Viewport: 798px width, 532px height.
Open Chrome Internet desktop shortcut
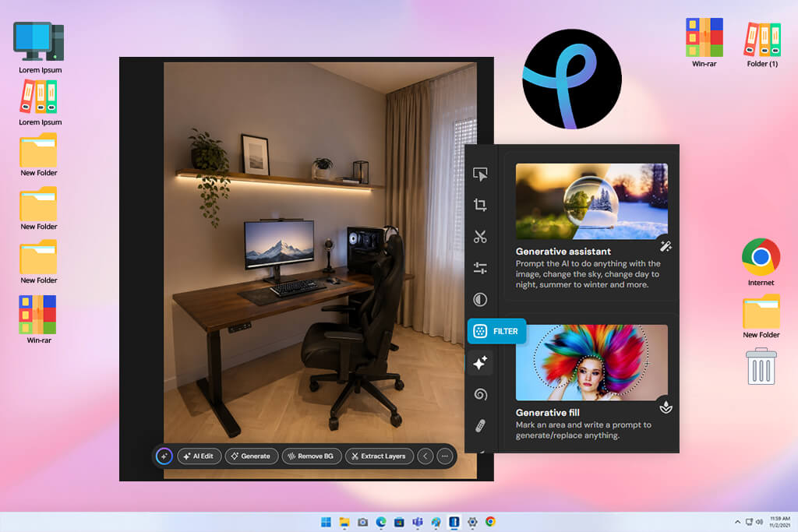click(761, 262)
